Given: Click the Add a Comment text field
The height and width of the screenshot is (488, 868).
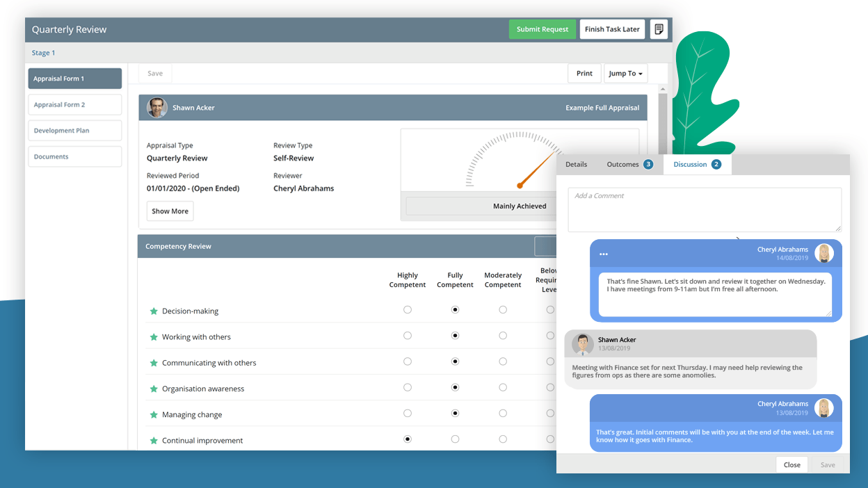Looking at the screenshot, I should pyautogui.click(x=704, y=209).
